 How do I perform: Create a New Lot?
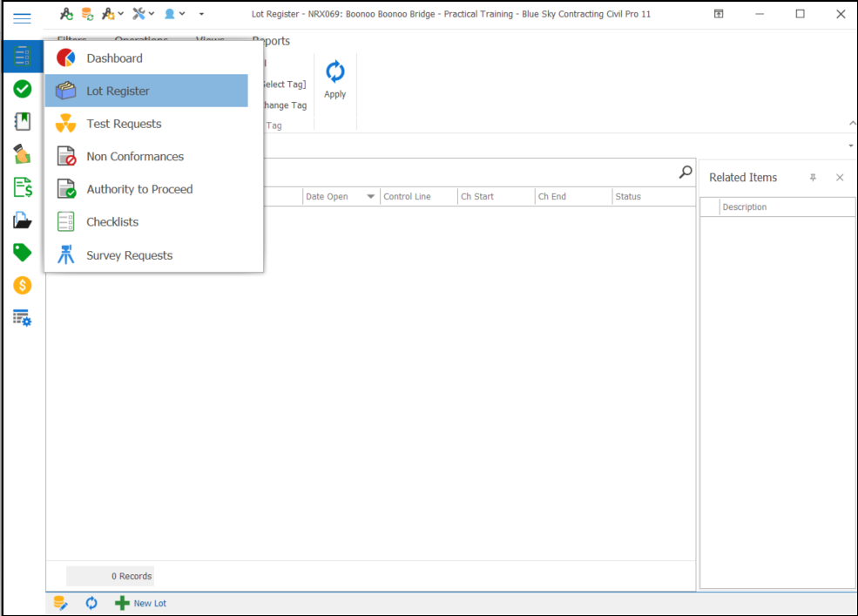tap(140, 604)
